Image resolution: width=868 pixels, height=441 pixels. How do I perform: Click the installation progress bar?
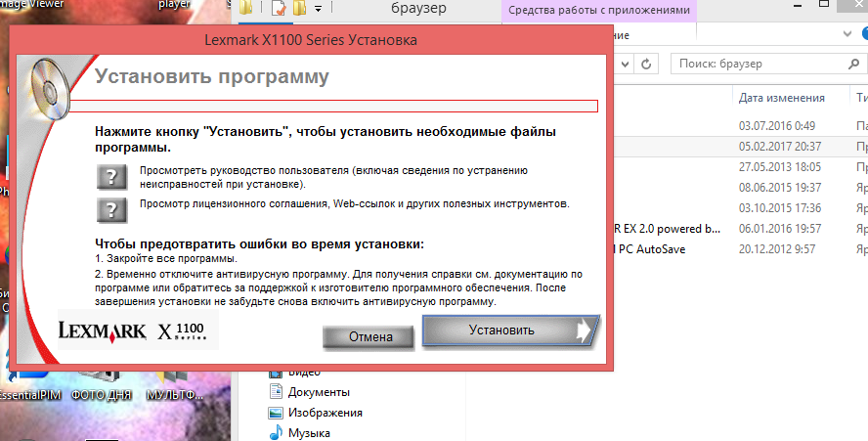pyautogui.click(x=333, y=106)
